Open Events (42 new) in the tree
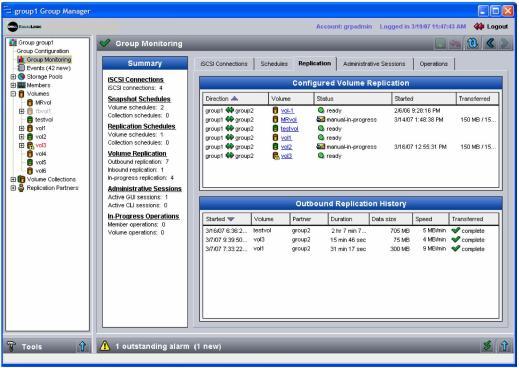The image size is (519, 368). point(48,68)
